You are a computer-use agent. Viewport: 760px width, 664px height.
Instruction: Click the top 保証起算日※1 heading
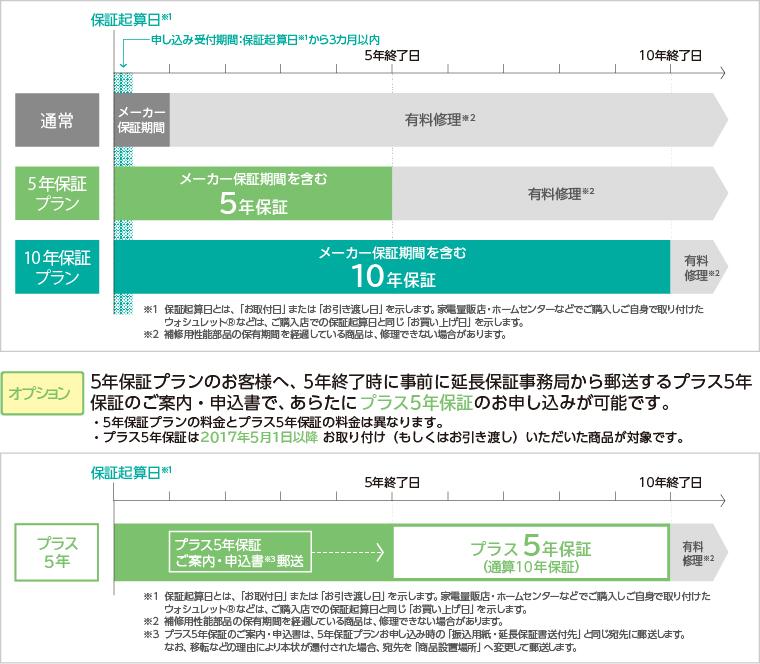pyautogui.click(x=131, y=19)
